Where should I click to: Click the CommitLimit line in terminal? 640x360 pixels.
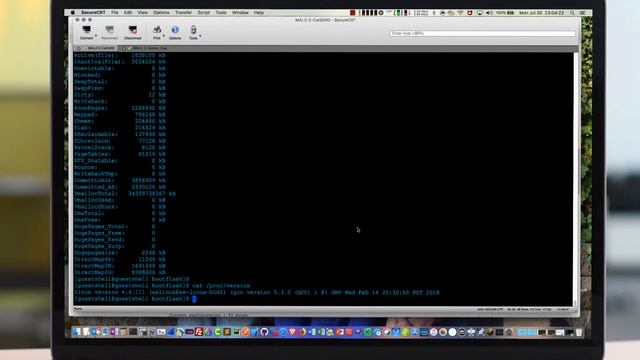120,180
